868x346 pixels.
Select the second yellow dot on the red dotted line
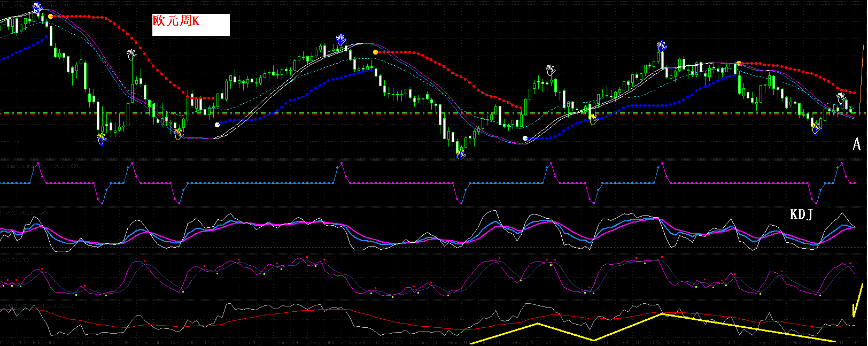point(375,52)
